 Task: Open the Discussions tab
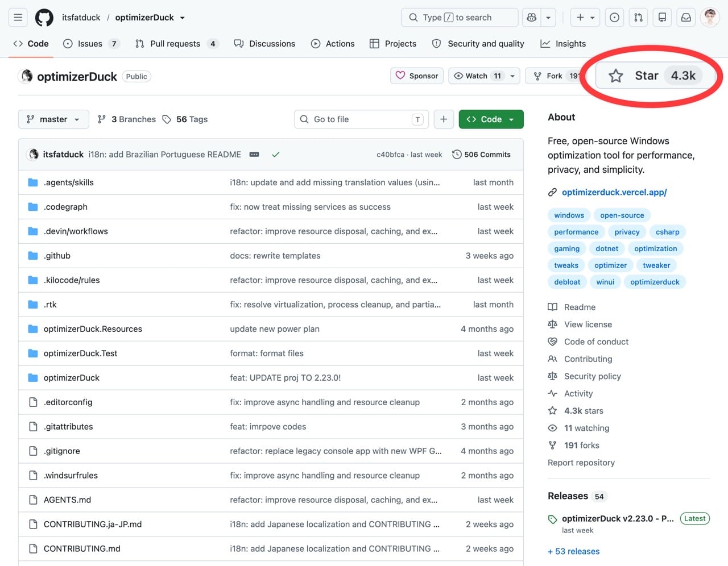coord(264,44)
